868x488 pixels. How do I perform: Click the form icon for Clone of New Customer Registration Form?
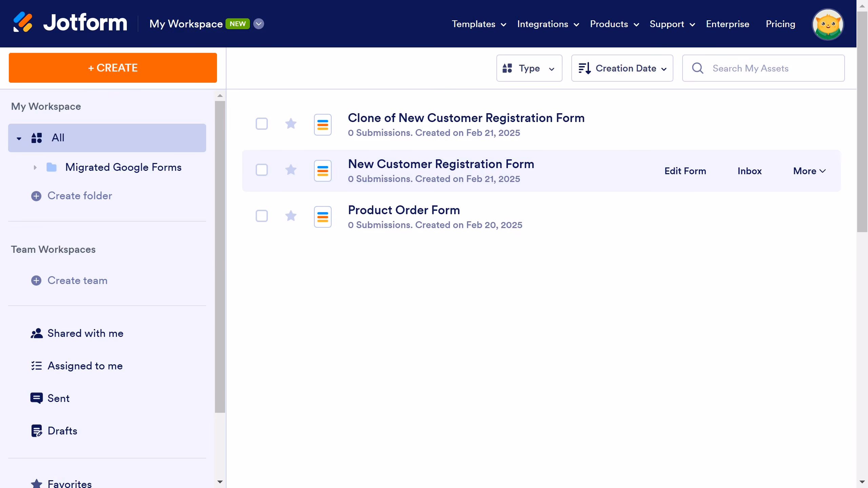[323, 124]
